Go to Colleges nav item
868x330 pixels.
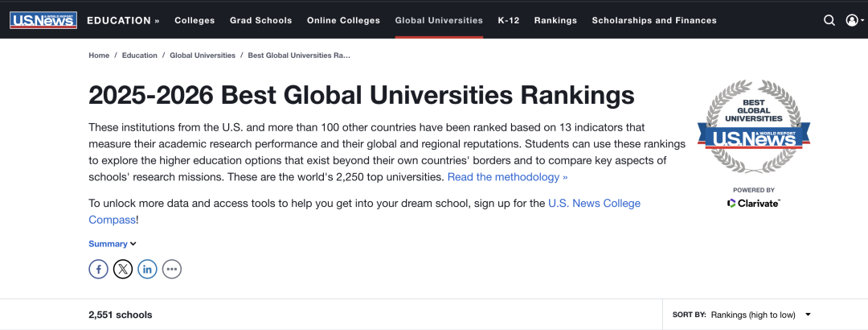[194, 20]
